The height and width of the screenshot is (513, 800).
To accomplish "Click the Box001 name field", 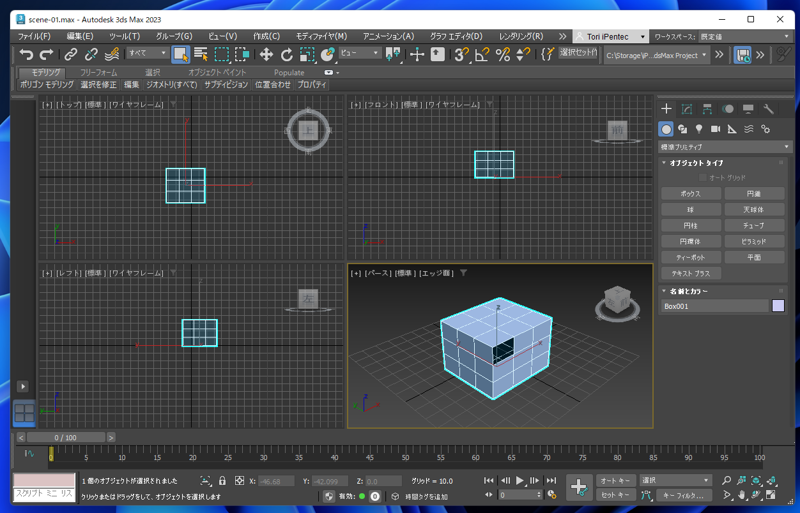I will pyautogui.click(x=715, y=306).
